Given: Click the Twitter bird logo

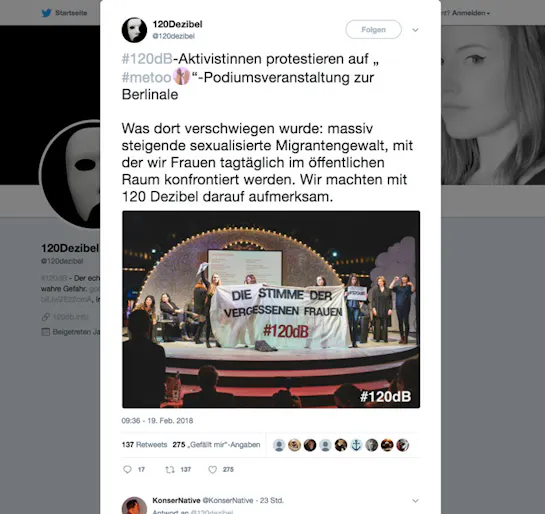Looking at the screenshot, I should pos(47,13).
